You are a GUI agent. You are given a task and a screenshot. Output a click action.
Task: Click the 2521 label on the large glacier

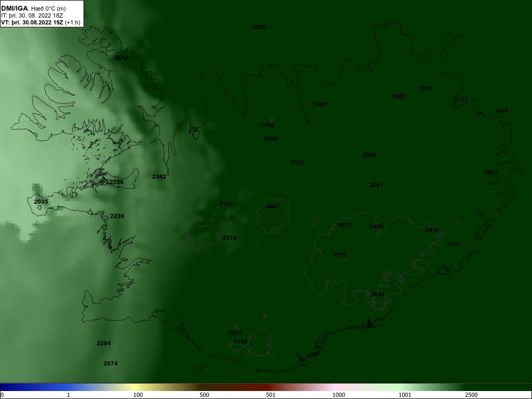coord(340,255)
